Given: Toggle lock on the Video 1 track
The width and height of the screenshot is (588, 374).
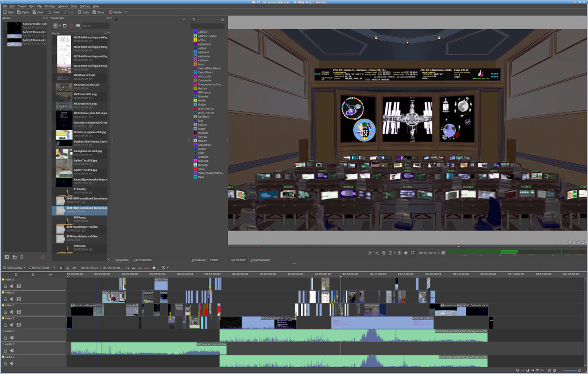Looking at the screenshot, I should [x=5, y=326].
